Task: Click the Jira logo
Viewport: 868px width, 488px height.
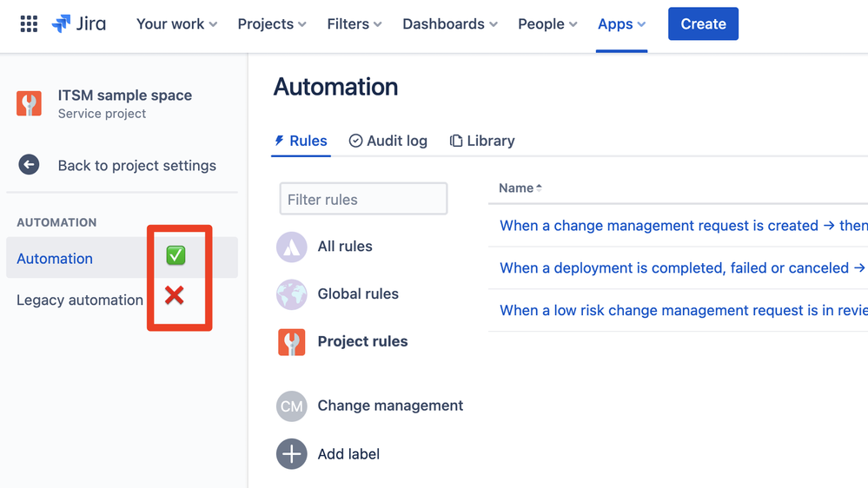Action: coord(78,23)
